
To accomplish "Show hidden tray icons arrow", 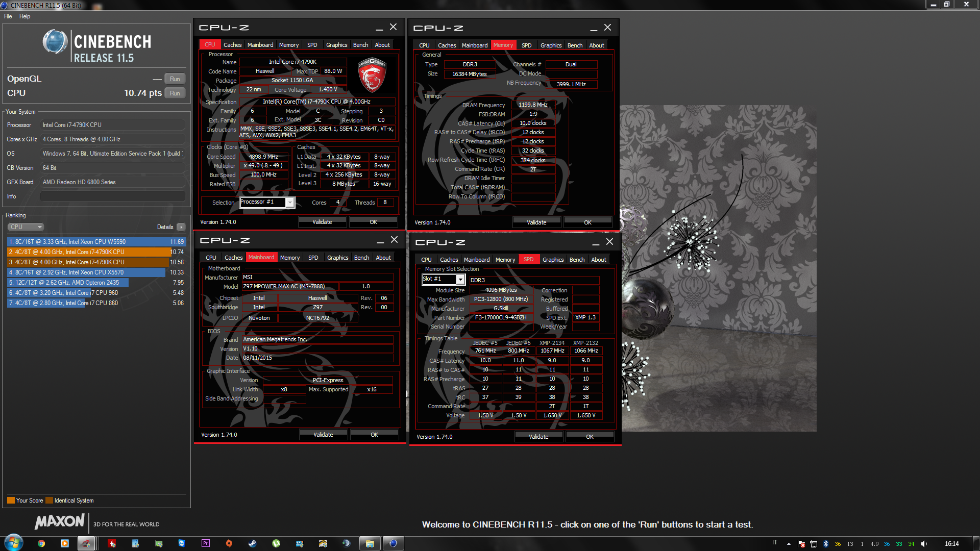I will (789, 543).
